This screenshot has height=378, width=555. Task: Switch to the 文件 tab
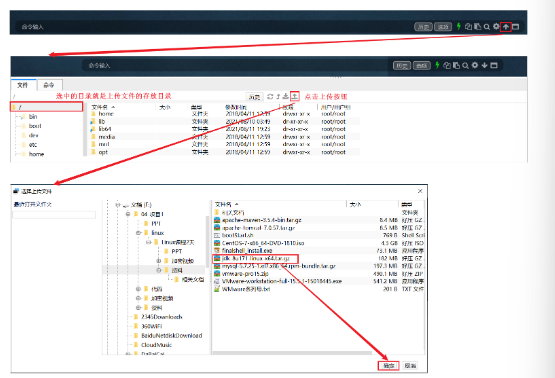(23, 85)
